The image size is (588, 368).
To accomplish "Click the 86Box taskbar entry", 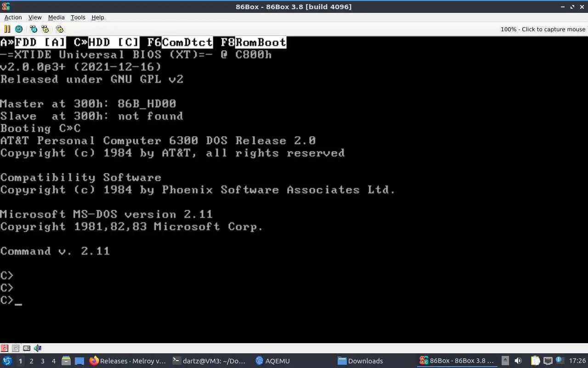I will [458, 361].
